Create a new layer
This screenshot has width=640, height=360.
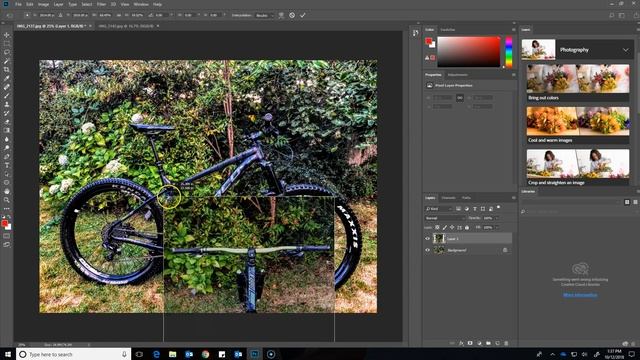(x=497, y=343)
